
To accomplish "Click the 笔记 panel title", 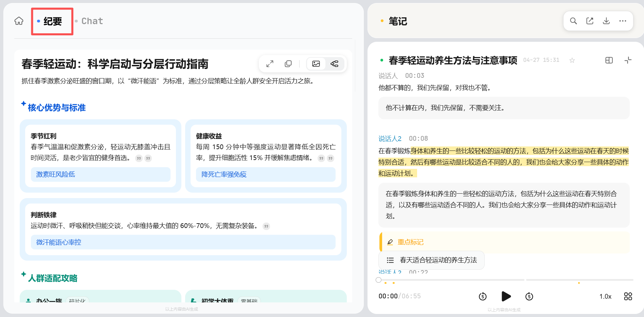I will tap(398, 21).
